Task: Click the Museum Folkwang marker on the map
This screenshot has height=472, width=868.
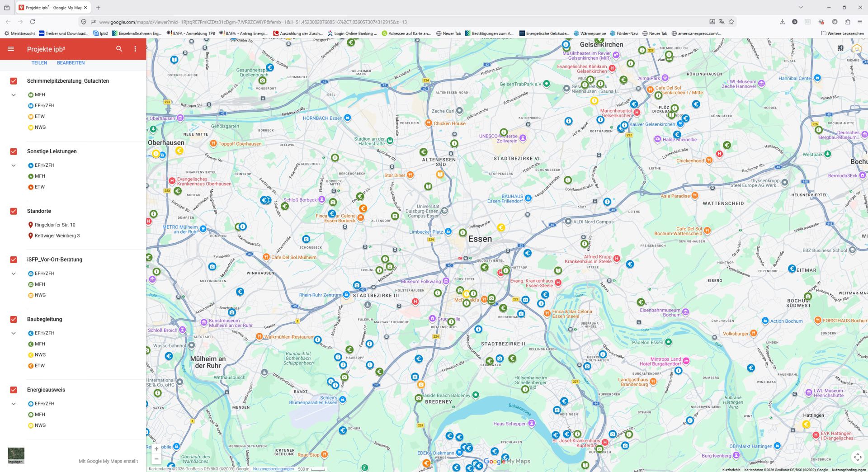Action: [446, 281]
